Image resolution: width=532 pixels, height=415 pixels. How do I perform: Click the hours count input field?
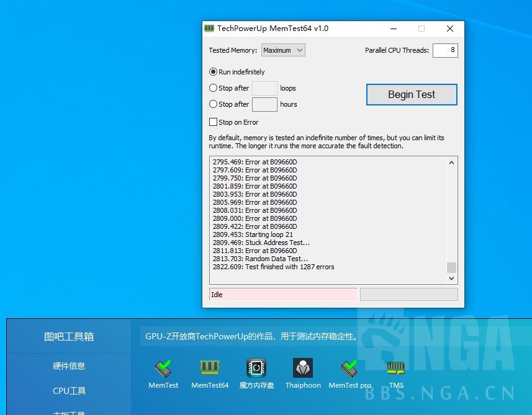click(264, 104)
